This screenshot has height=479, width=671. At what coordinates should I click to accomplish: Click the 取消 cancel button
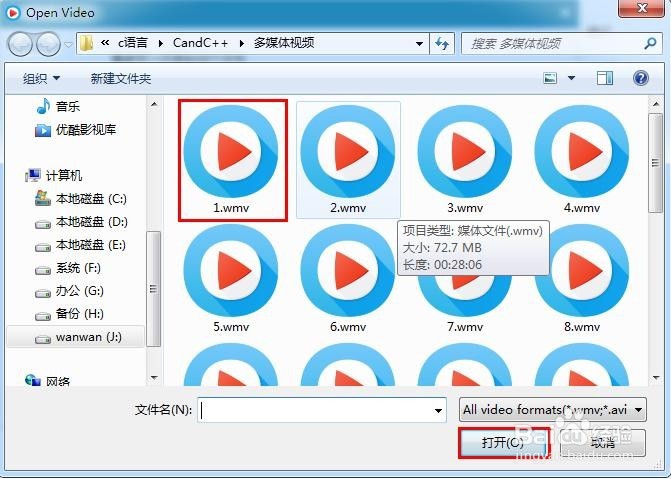[x=603, y=443]
